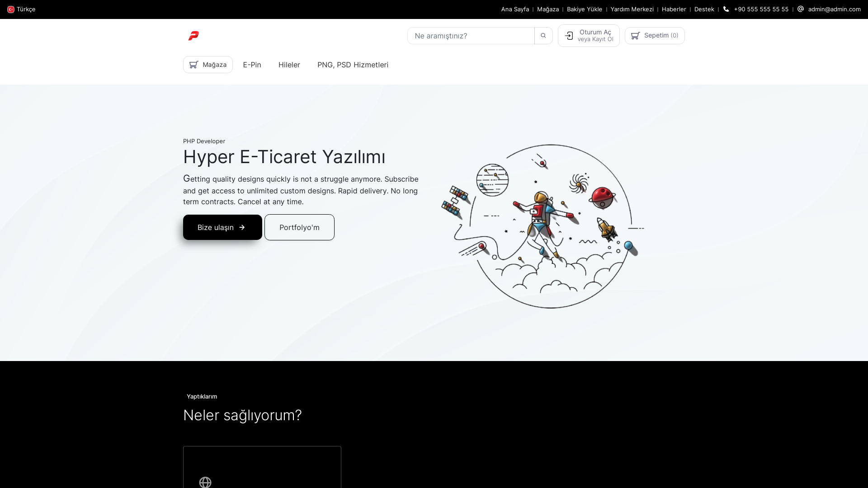Select E-Pin menu item
This screenshot has height=488, width=868.
pos(252,65)
